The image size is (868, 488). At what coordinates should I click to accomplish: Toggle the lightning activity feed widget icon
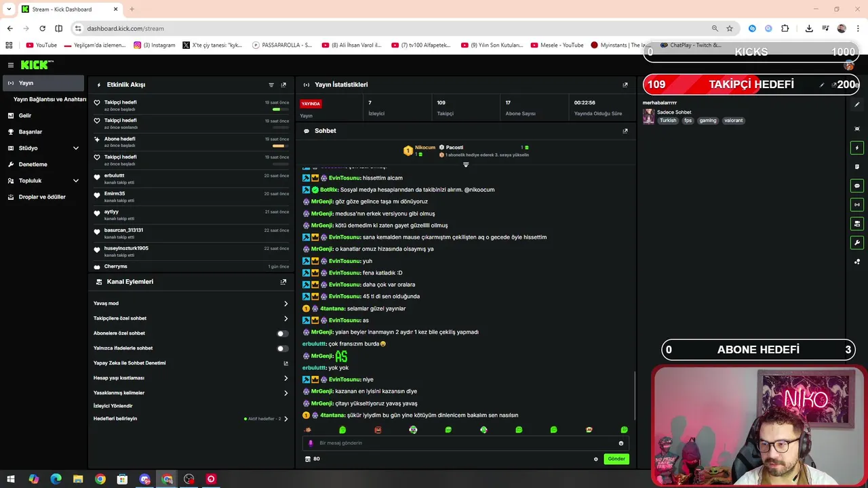857,148
